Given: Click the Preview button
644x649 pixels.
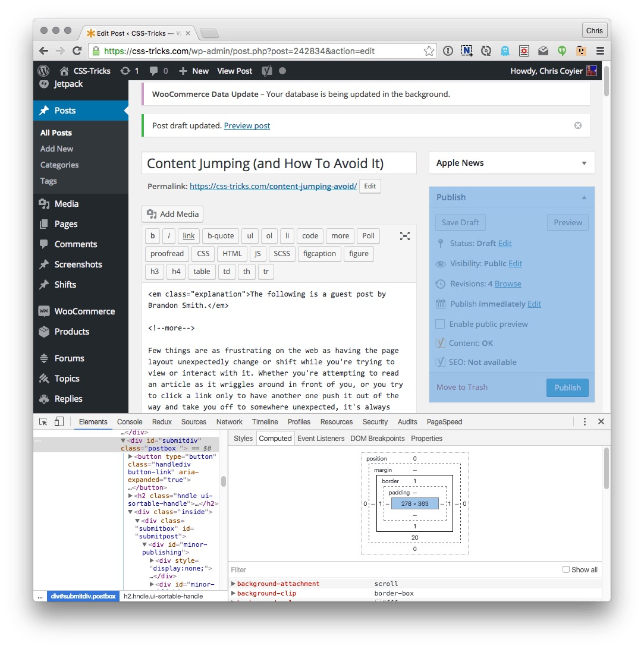Looking at the screenshot, I should [x=568, y=222].
